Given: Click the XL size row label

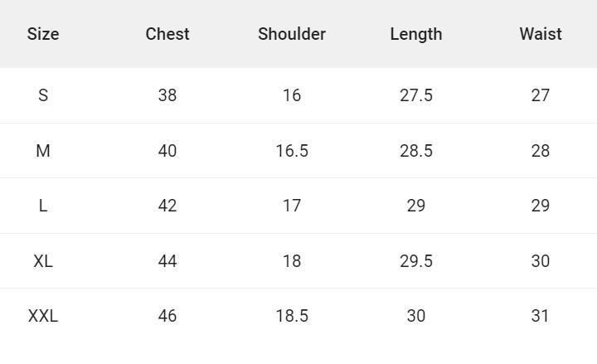Looking at the screenshot, I should point(43,261).
